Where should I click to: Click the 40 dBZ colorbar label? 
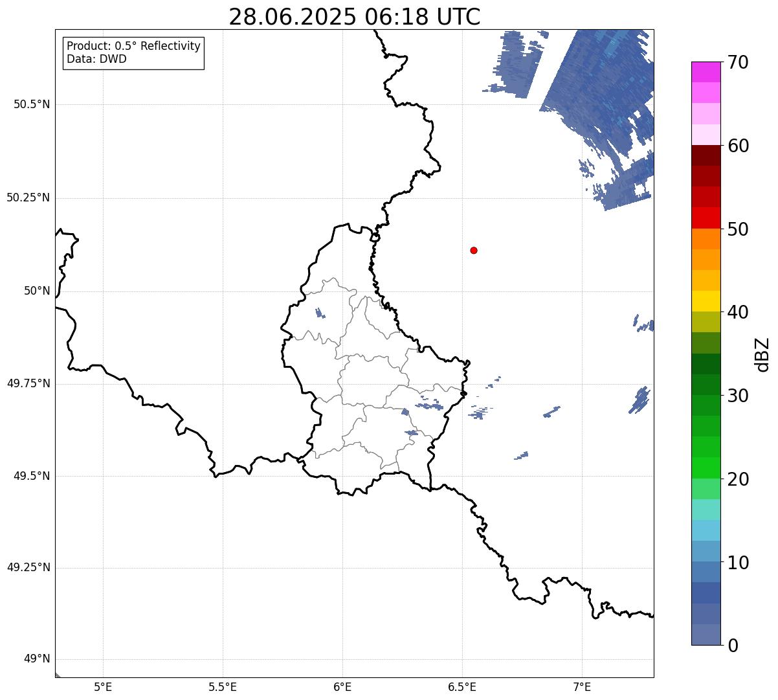point(738,313)
